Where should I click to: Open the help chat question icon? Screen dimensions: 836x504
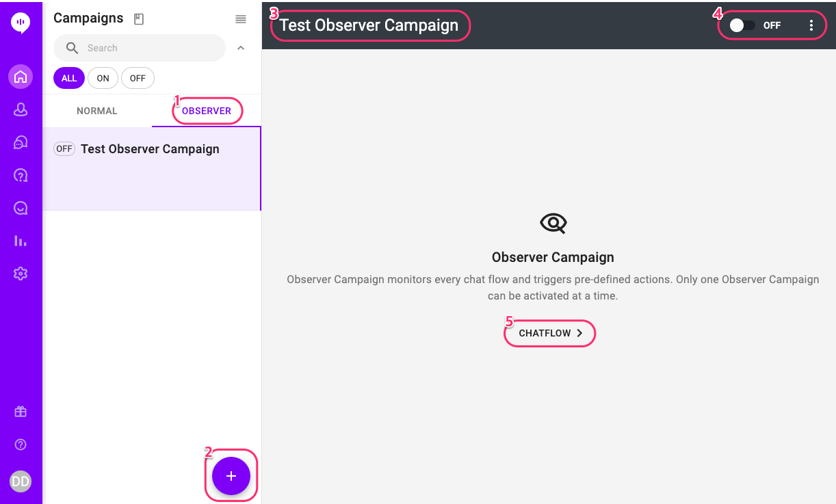(x=21, y=175)
